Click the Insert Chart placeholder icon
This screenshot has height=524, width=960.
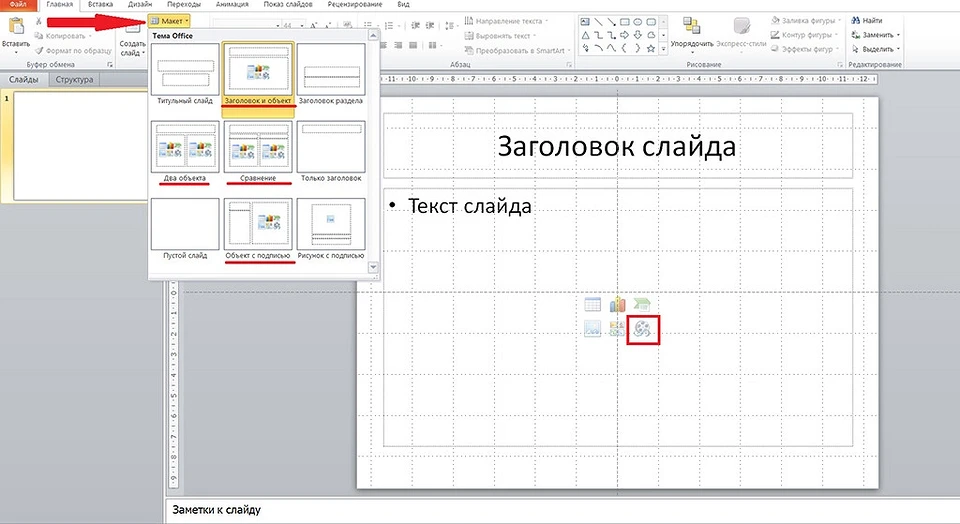[617, 304]
